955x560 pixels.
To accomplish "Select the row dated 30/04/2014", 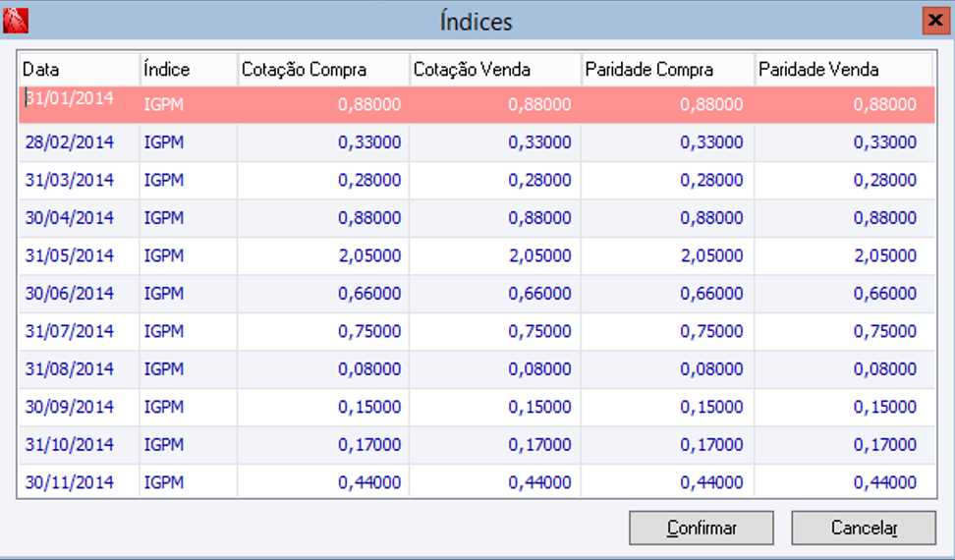I will click(x=477, y=218).
